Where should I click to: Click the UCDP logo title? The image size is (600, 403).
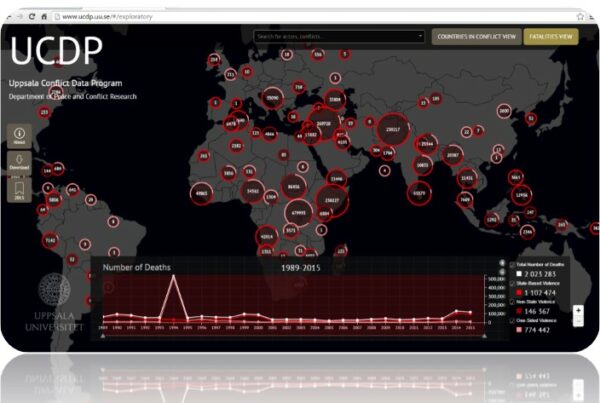point(56,51)
